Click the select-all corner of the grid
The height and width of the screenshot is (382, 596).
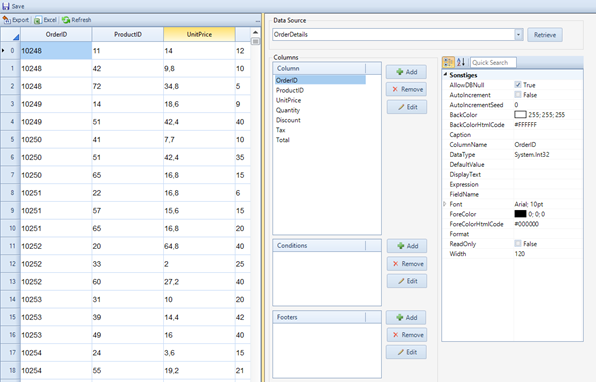point(11,34)
